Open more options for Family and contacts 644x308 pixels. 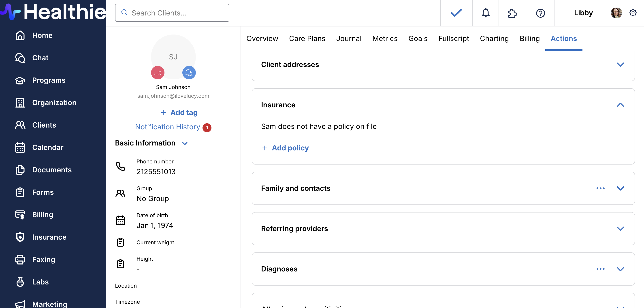click(600, 188)
